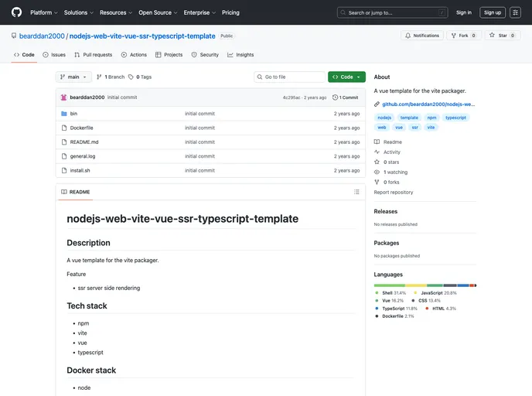
Task: Expand the green Code dropdown button
Action: pos(346,77)
